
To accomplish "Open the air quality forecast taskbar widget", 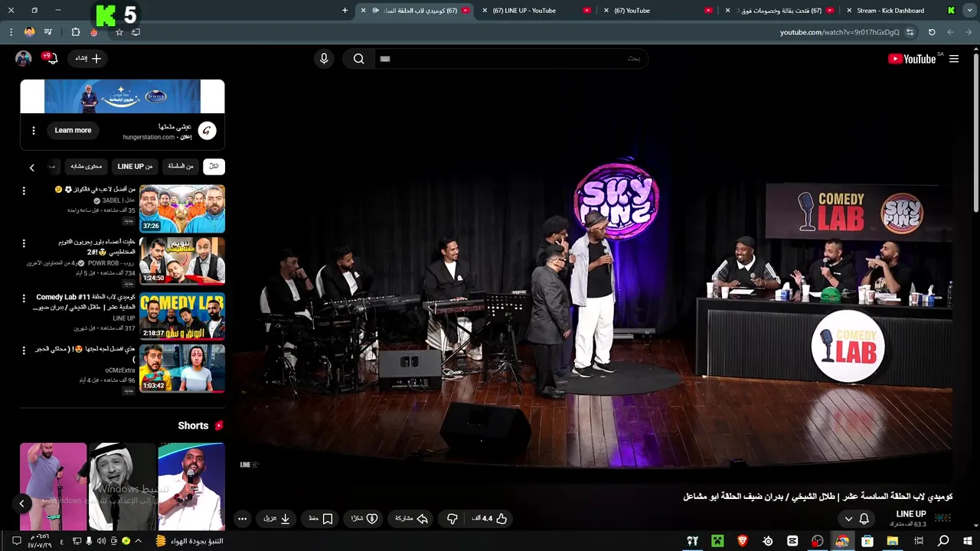I will [189, 541].
